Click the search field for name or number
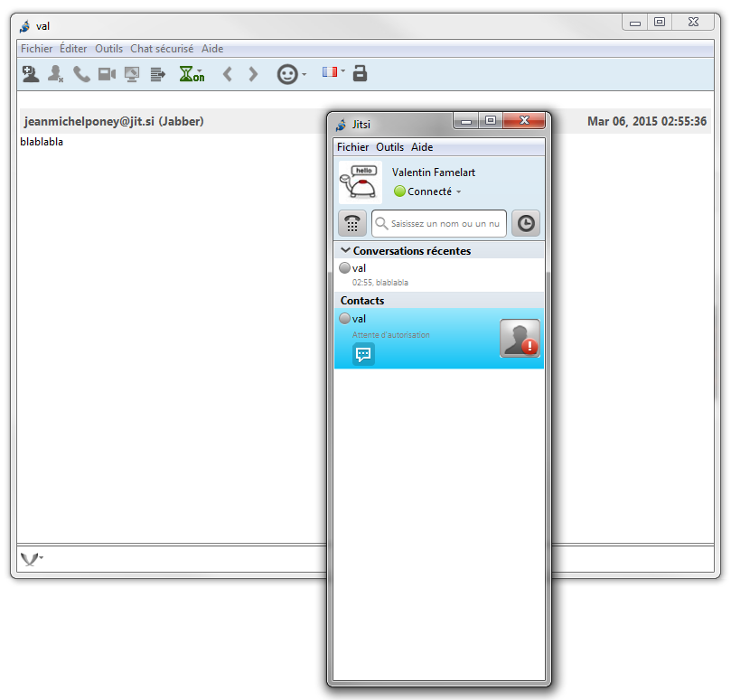Image resolution: width=731 pixels, height=700 pixels. pyautogui.click(x=439, y=223)
